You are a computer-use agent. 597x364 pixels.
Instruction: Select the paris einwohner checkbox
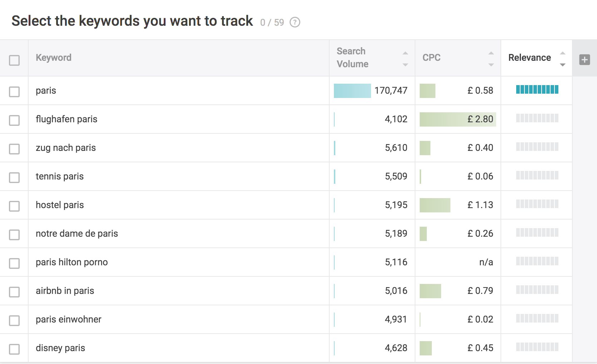coord(14,320)
